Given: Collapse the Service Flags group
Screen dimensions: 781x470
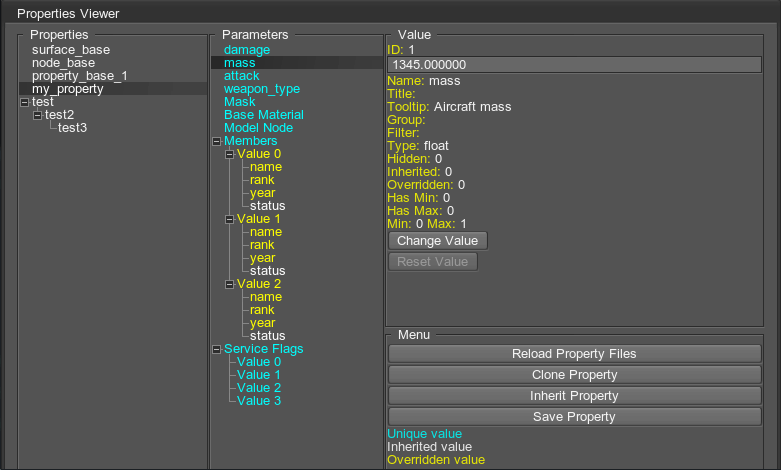Looking at the screenshot, I should (216, 349).
